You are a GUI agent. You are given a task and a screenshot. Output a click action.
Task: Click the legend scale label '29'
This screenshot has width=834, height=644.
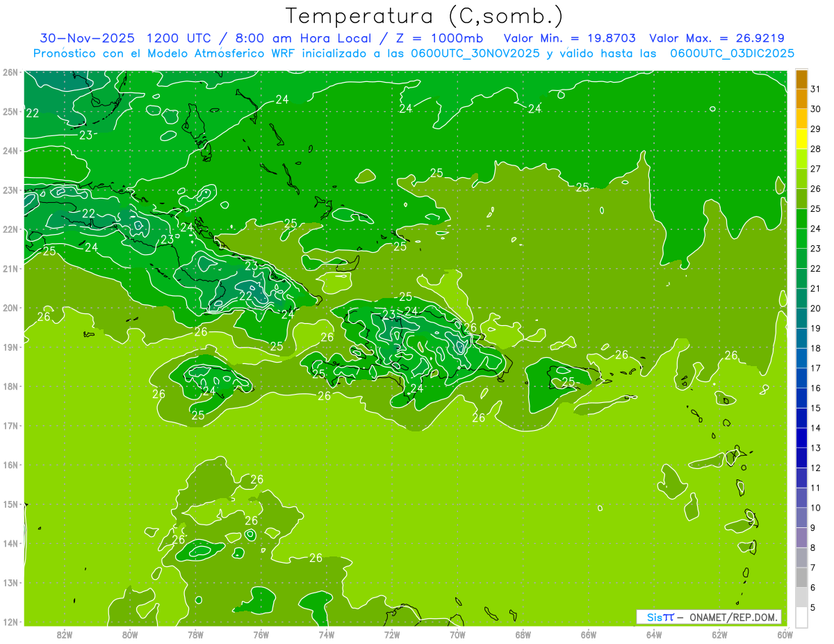click(815, 129)
